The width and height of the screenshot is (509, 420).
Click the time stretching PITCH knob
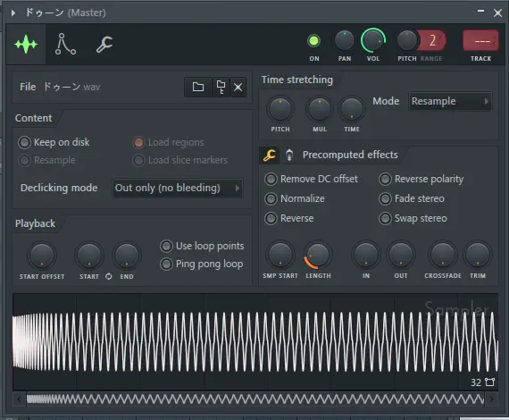280,109
